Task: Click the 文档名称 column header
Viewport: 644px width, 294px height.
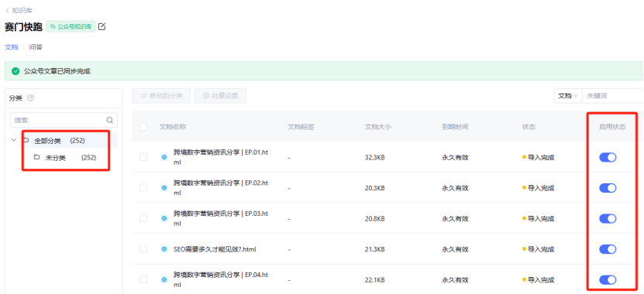Action: point(173,127)
